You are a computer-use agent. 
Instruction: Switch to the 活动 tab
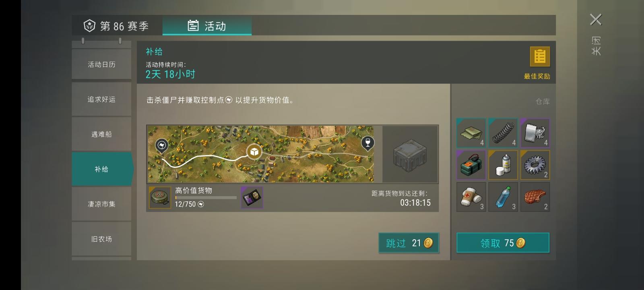(x=207, y=26)
